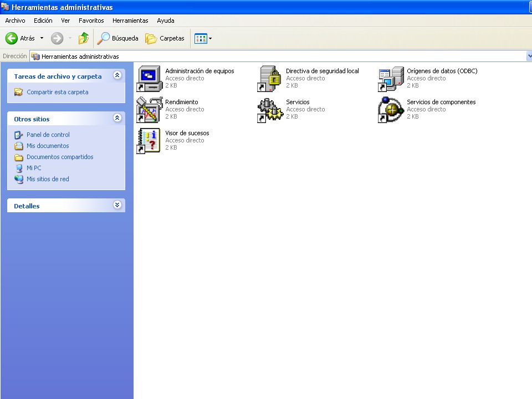Select the Rendimiento file name

tap(182, 102)
